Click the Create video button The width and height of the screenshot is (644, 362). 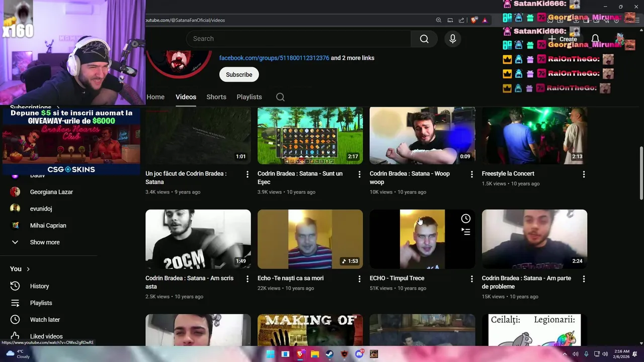tap(563, 39)
